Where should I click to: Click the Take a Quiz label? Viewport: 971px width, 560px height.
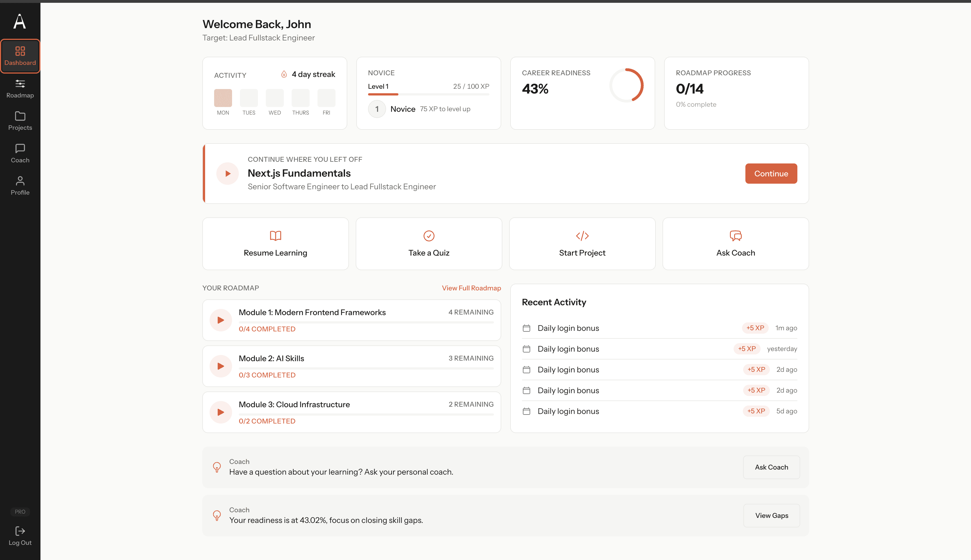tap(429, 253)
